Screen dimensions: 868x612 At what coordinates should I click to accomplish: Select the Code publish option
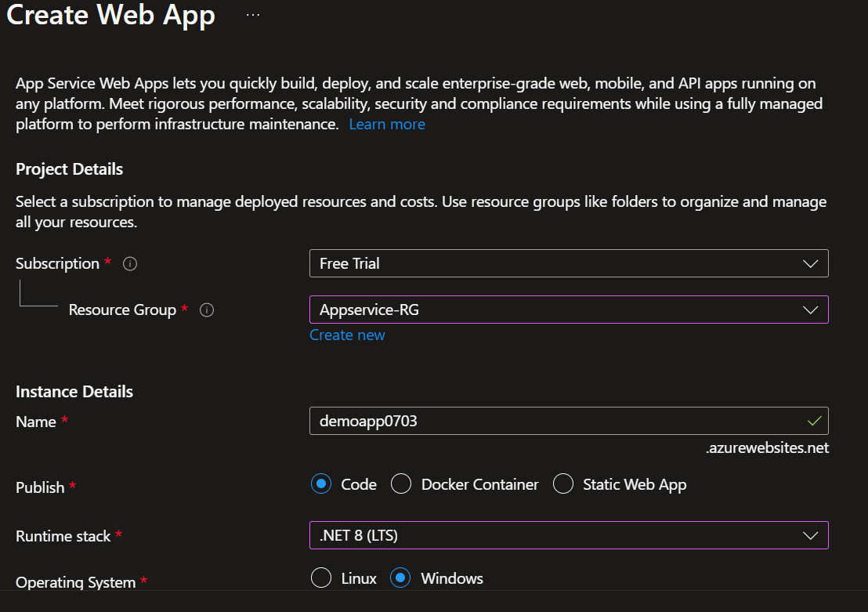pos(321,484)
